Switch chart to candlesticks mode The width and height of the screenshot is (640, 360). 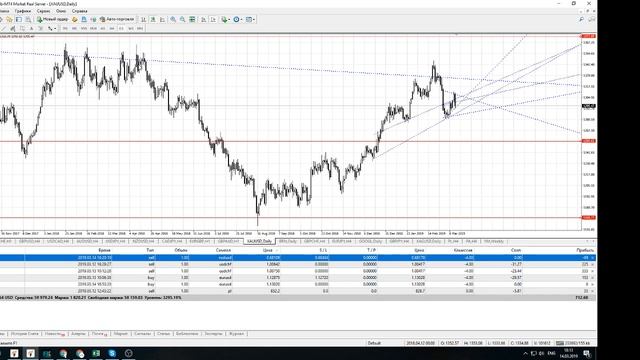point(153,19)
